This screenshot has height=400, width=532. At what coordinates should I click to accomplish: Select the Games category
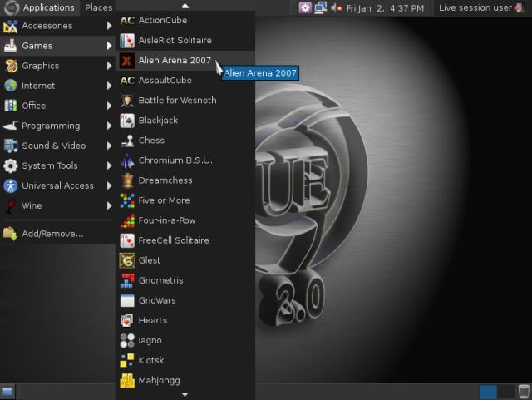[57, 46]
